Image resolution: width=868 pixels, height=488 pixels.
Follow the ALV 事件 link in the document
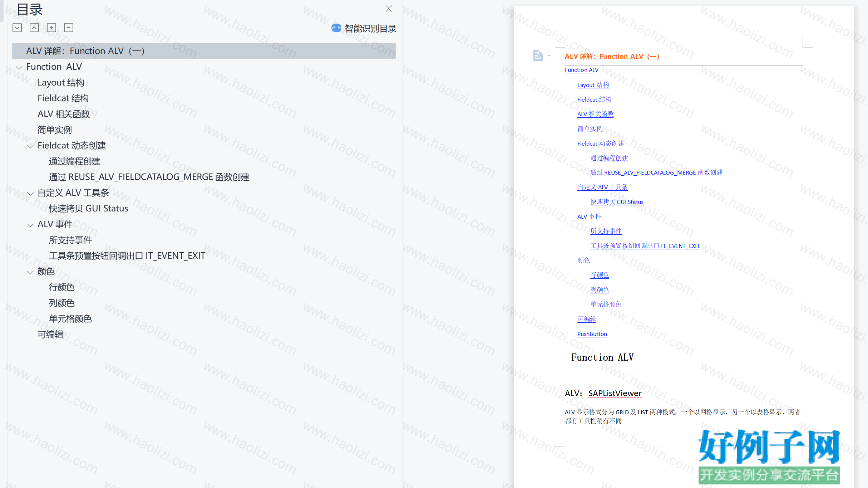coord(589,216)
